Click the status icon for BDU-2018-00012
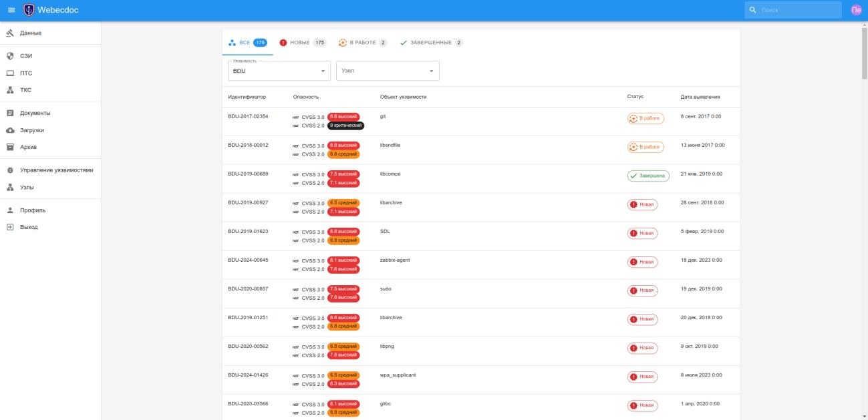 pos(633,147)
